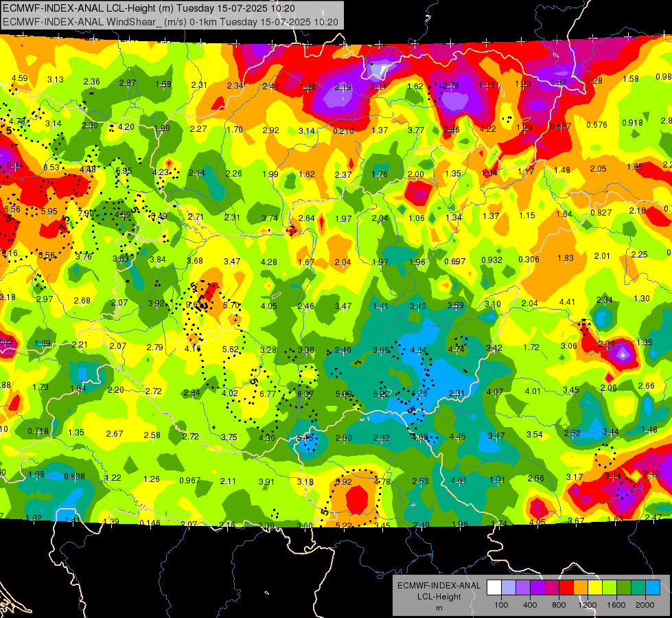Click wind shear value 4.22
672x618 pixels.
pyautogui.click(x=488, y=129)
